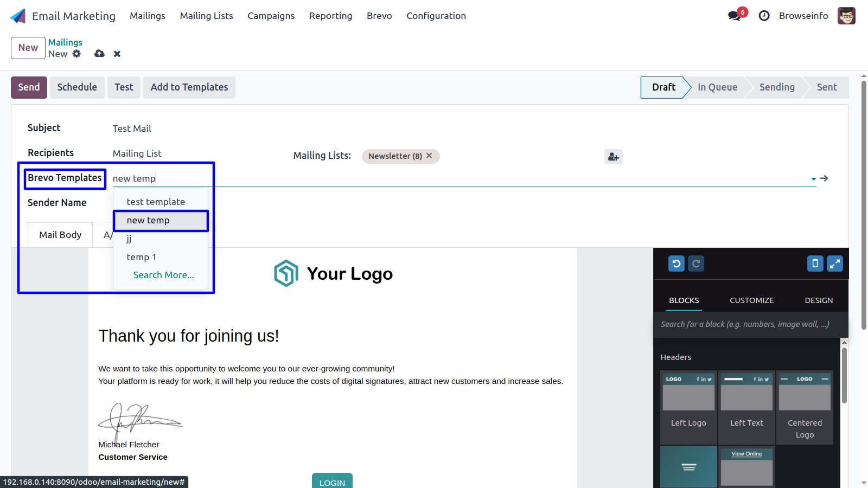Open Search More in template dropdown
Viewport: 868px width, 488px height.
click(x=164, y=275)
